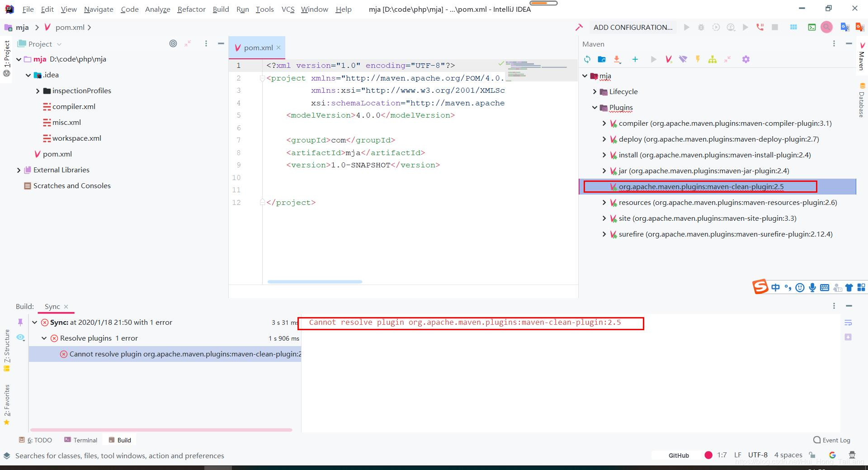Viewport: 868px width, 470px height.
Task: Expand External Libraries node
Action: click(x=19, y=170)
